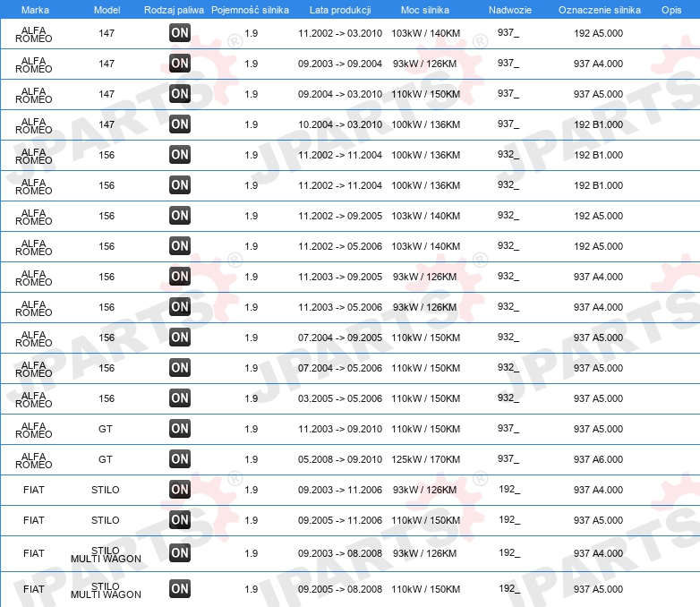Click the Model column header

pyautogui.click(x=107, y=10)
